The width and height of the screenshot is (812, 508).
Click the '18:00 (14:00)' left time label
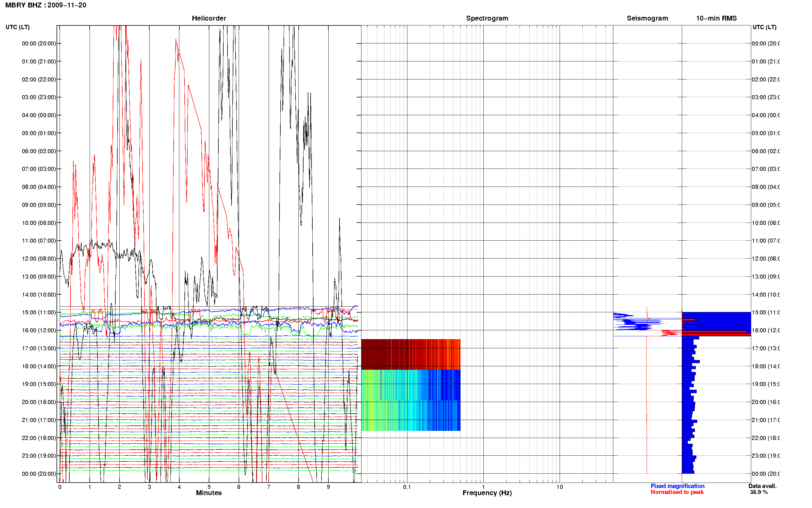[x=39, y=366]
